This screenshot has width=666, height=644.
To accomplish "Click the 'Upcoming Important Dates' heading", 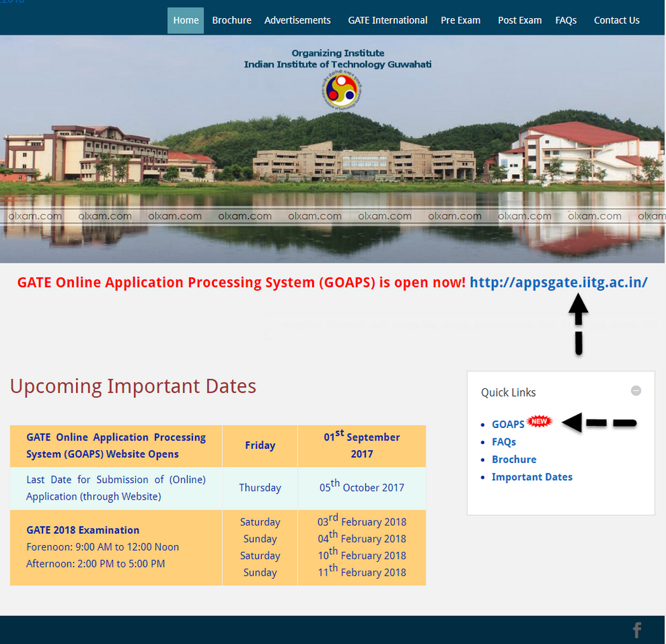I will (133, 386).
